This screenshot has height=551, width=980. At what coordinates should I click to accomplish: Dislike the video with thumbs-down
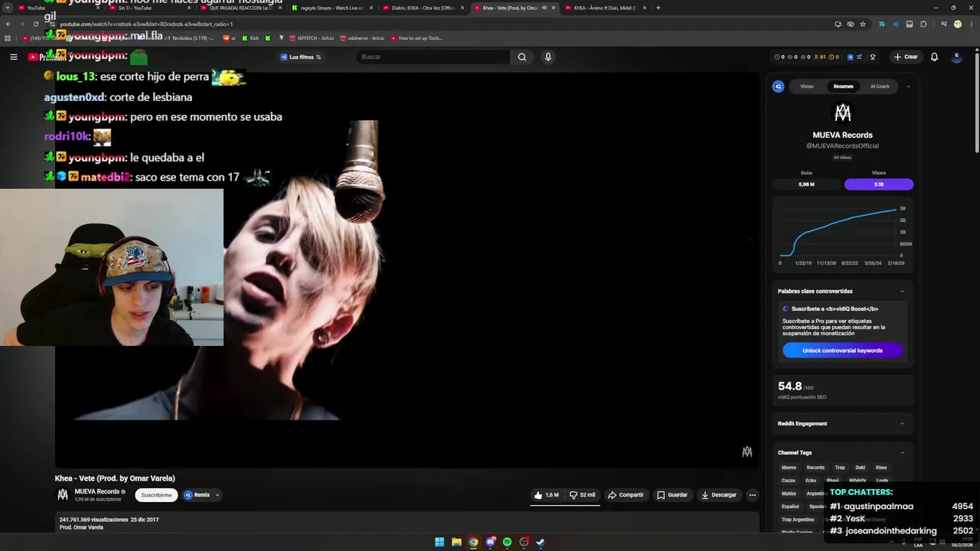pos(582,495)
